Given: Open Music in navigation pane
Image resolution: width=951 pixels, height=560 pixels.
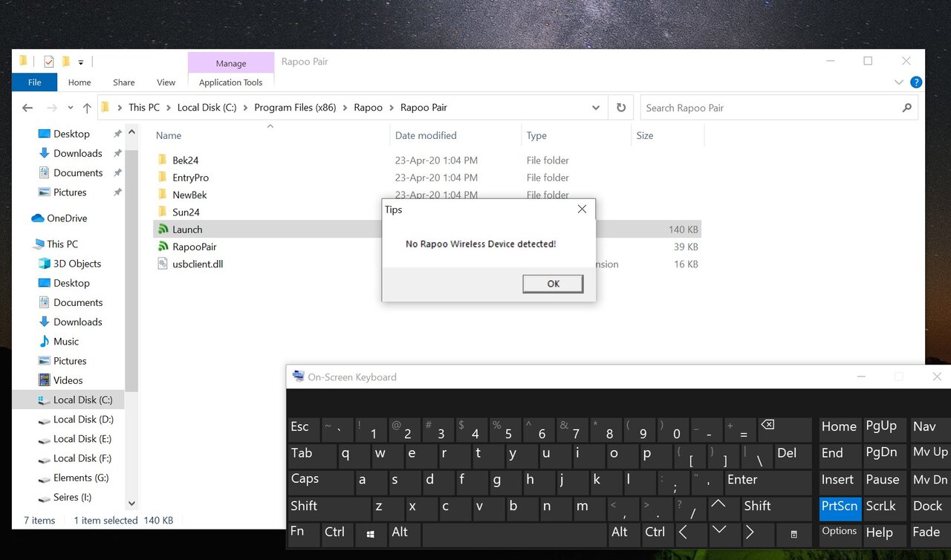Looking at the screenshot, I should click(66, 342).
